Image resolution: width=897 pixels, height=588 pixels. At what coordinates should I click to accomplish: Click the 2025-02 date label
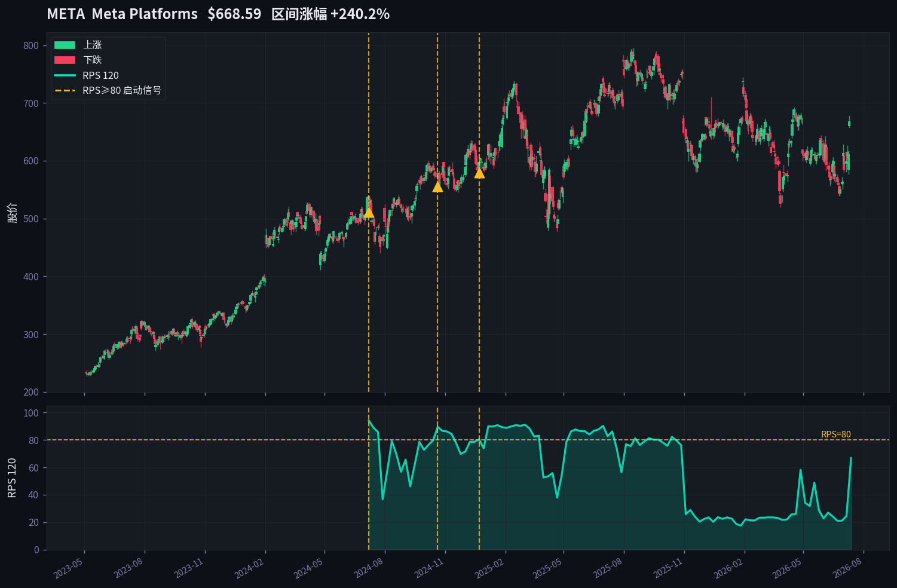tap(489, 568)
